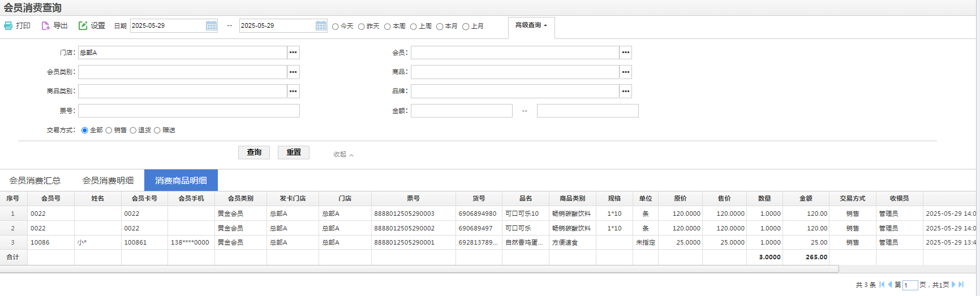Click the 品牌 input field
The width and height of the screenshot is (980, 296).
[x=515, y=91]
